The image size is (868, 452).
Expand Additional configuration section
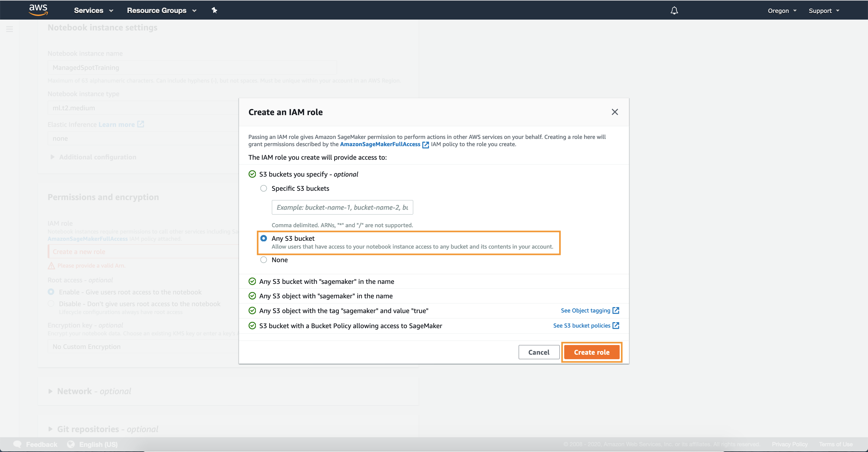pos(93,157)
